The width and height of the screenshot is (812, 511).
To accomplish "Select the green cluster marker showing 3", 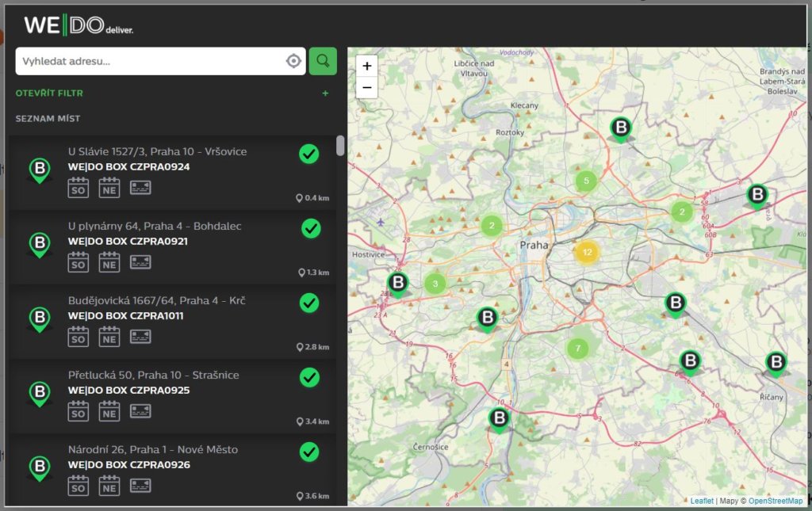I will (435, 284).
